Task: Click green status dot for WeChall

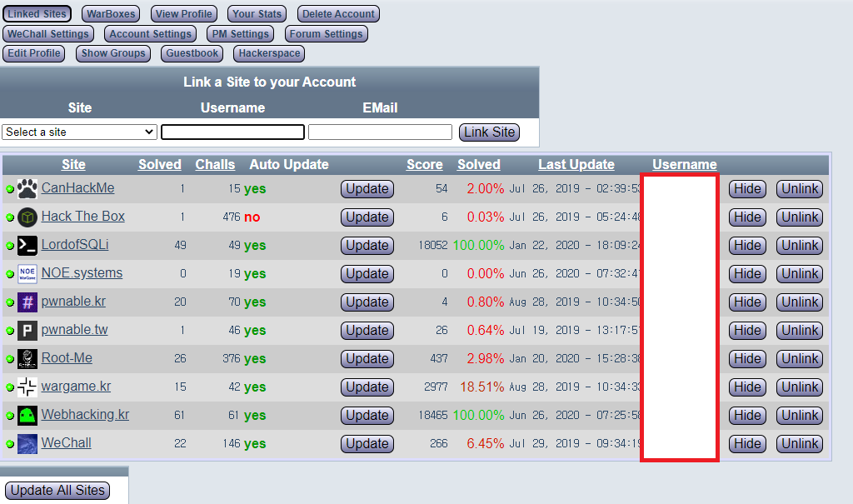Action: pyautogui.click(x=10, y=444)
